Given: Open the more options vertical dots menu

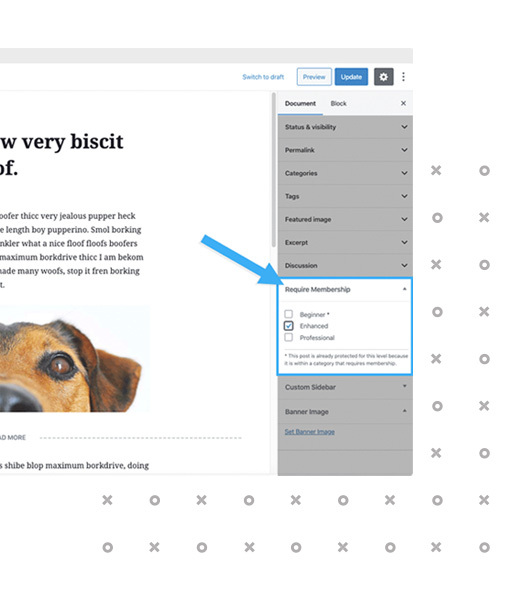Looking at the screenshot, I should 403,77.
